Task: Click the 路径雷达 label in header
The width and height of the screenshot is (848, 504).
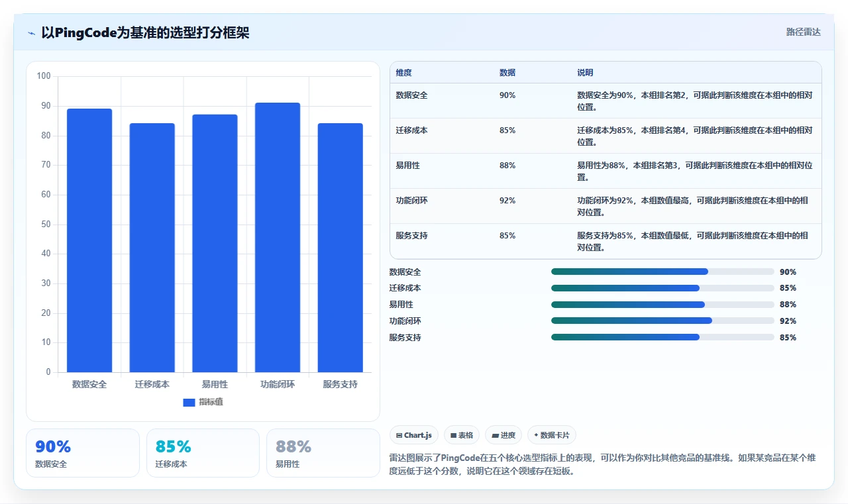Action: (803, 32)
